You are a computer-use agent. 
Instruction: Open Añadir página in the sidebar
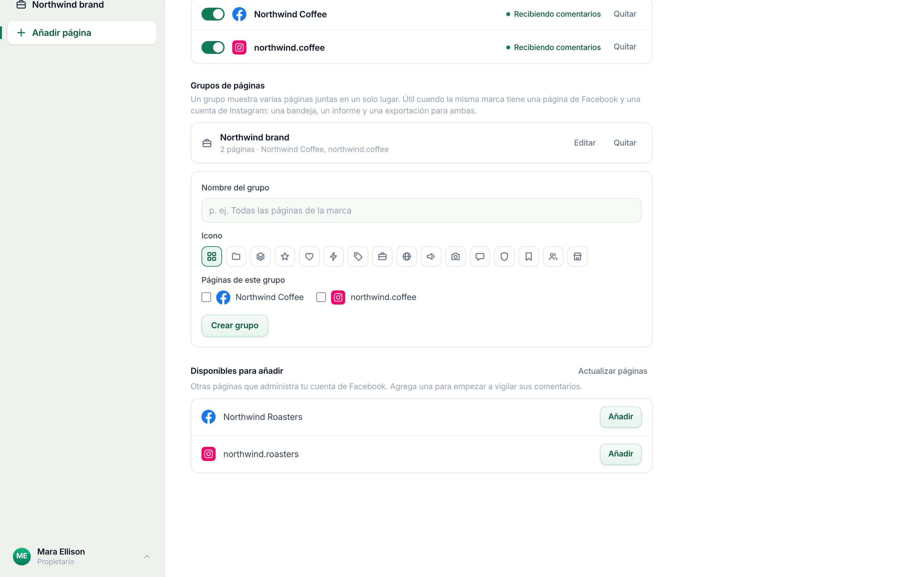coord(82,33)
